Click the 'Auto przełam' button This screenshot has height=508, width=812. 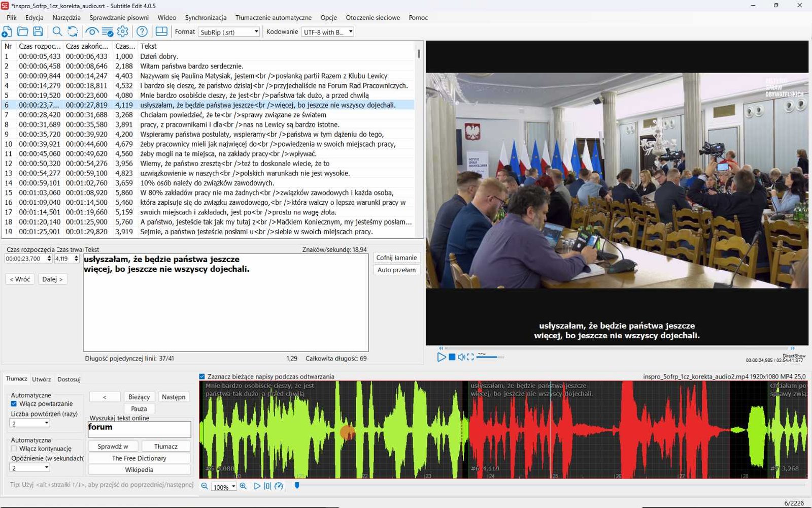(396, 270)
